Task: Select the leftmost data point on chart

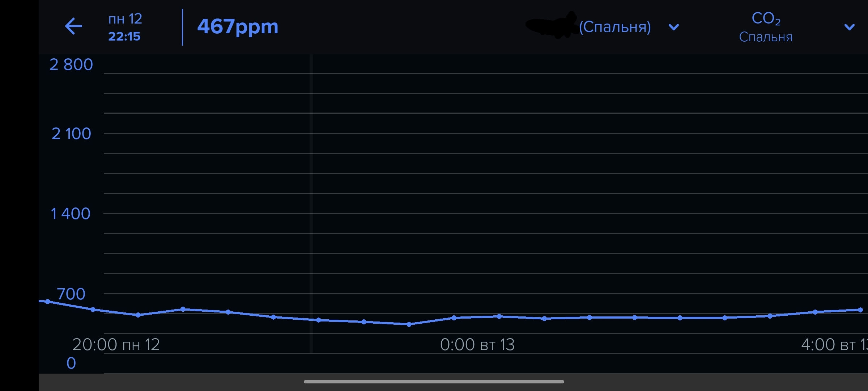Action: pos(47,302)
